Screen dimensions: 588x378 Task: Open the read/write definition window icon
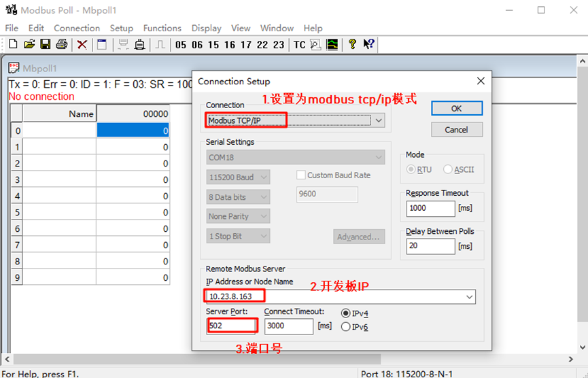(102, 44)
